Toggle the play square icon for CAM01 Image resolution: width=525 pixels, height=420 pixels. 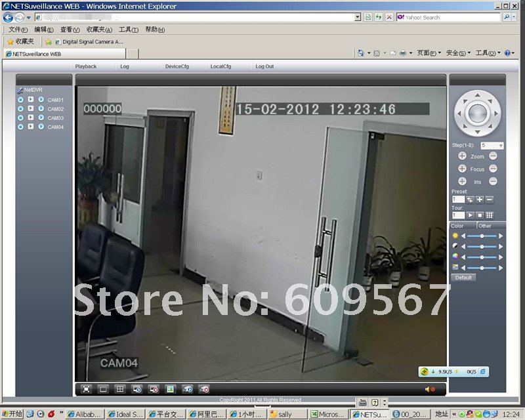coord(31,100)
